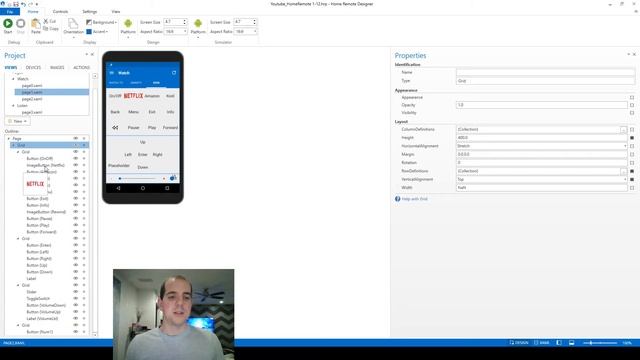Toggle visibility eye for ImageButton (Rewind) row
The image size is (640, 360).
76,212
